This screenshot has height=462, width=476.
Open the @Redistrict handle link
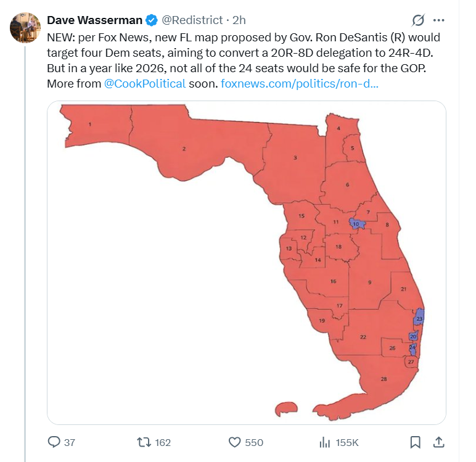pyautogui.click(x=192, y=20)
